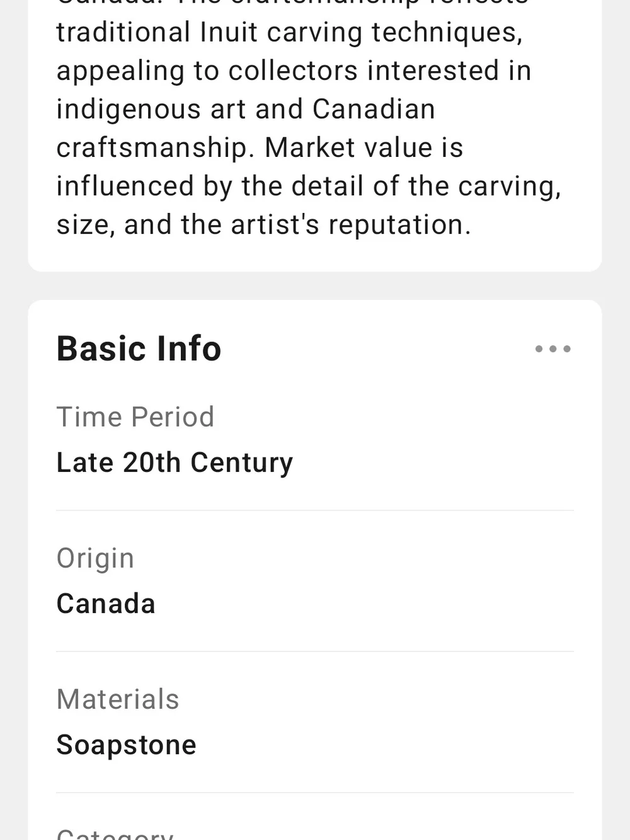The width and height of the screenshot is (630, 840).
Task: Tap the partially visible Category label
Action: click(x=115, y=833)
